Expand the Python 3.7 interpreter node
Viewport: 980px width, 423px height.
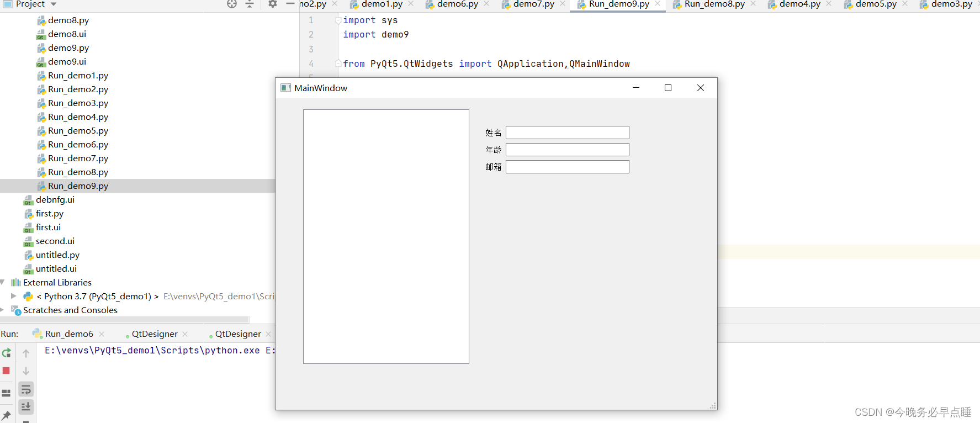click(14, 296)
